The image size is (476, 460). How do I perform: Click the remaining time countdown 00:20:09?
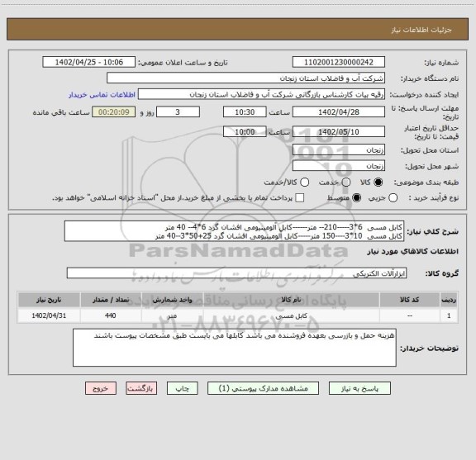click(114, 112)
